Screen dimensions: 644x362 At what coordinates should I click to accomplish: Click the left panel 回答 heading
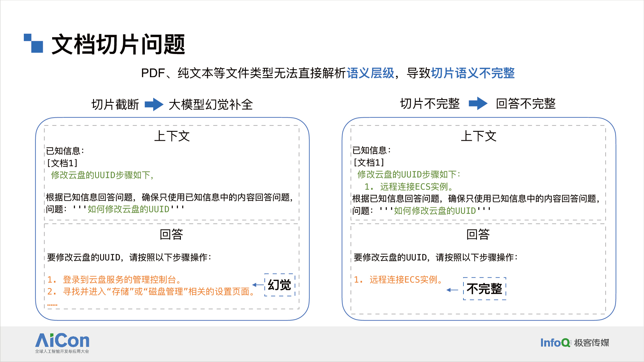[172, 234]
